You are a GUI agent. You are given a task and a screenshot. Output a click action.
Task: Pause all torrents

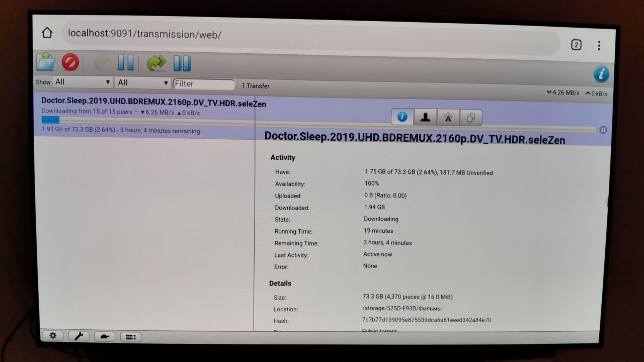pyautogui.click(x=182, y=63)
